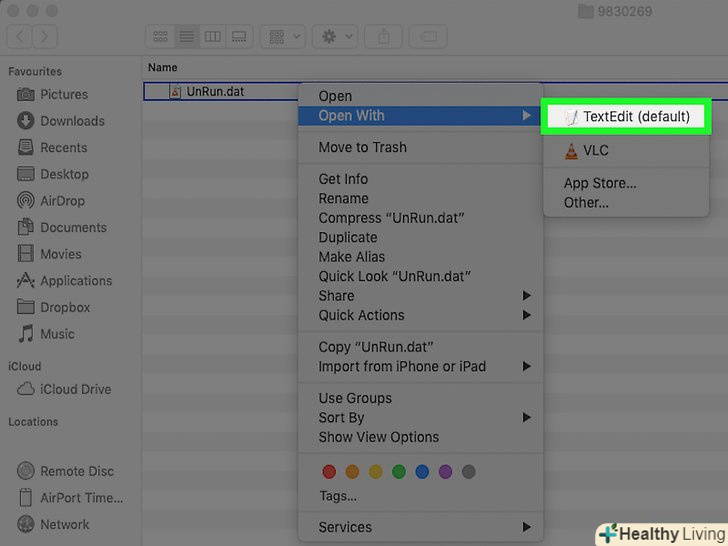
Task: Expand the Open With submenu
Action: click(420, 116)
